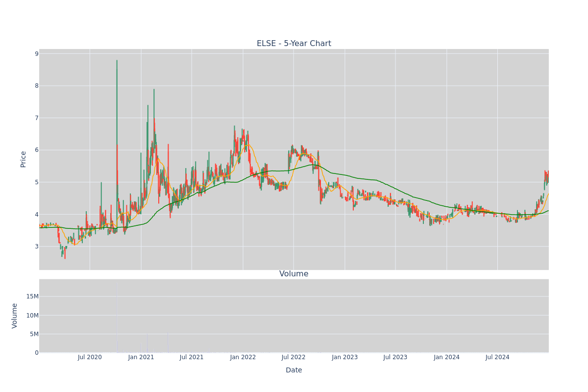This screenshot has width=588, height=392.
Task: Click the 'Jul 2023' date tick
Action: click(x=395, y=357)
